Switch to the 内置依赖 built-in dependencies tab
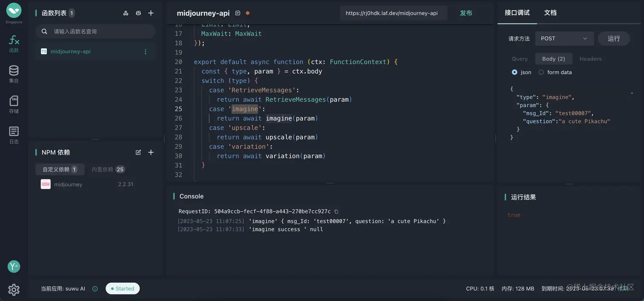 107,169
